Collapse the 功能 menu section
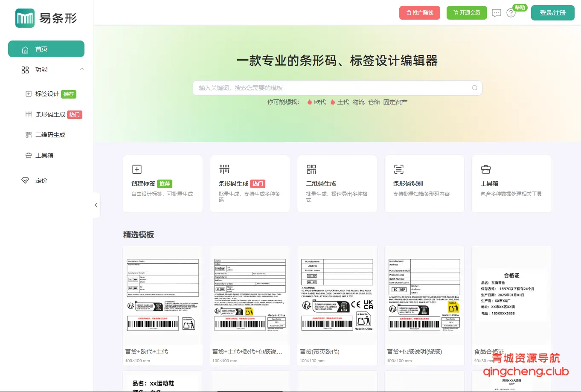 pos(81,70)
